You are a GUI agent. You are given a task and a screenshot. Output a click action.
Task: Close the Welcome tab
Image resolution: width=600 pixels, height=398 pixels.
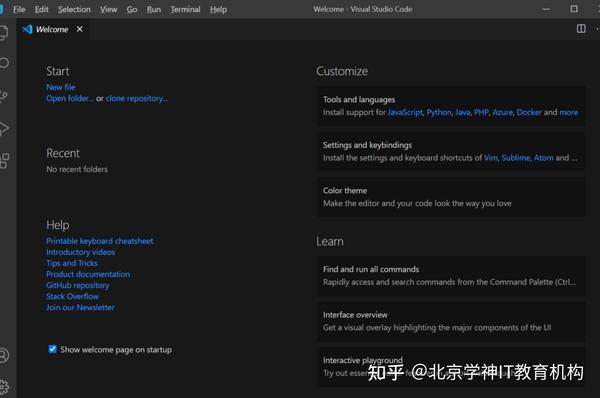coord(79,29)
